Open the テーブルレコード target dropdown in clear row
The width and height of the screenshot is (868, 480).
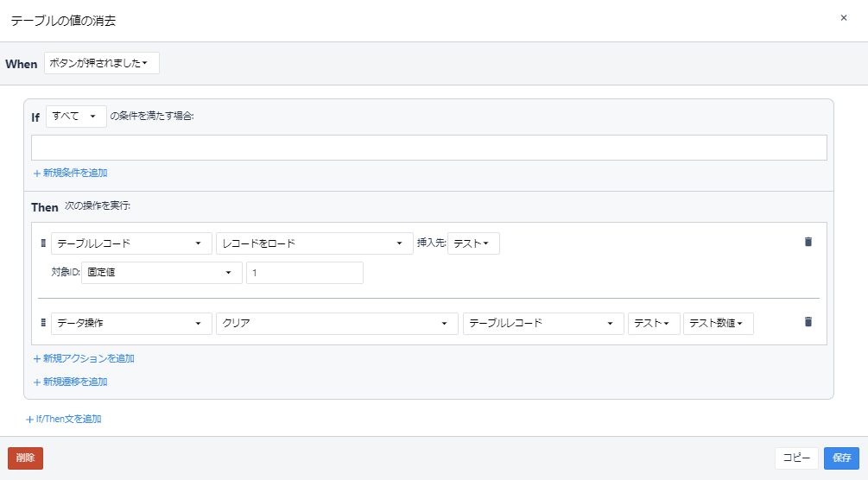pyautogui.click(x=543, y=324)
